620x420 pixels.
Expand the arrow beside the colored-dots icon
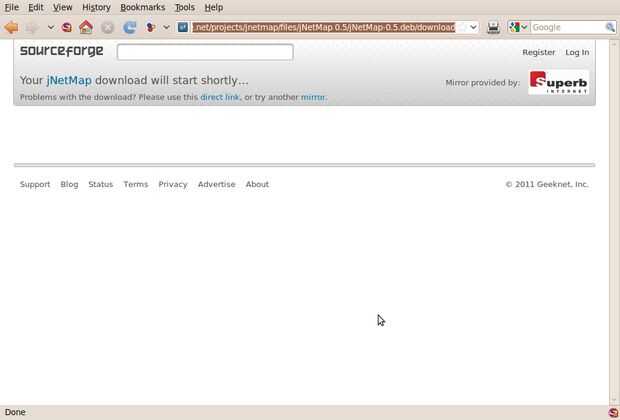click(x=166, y=27)
